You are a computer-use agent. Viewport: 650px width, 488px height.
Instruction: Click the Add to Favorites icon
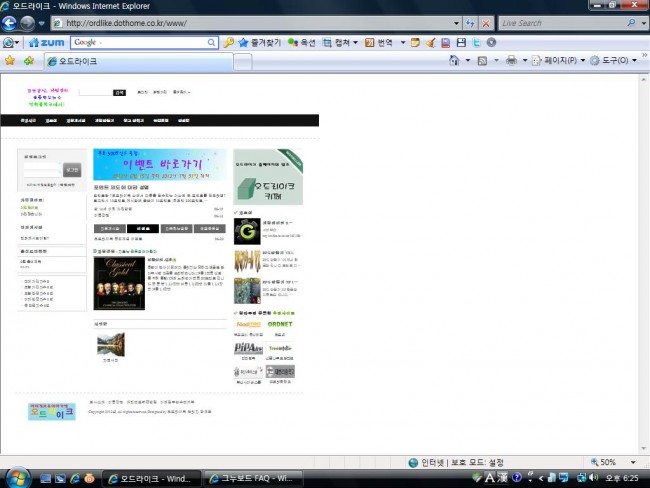point(28,61)
